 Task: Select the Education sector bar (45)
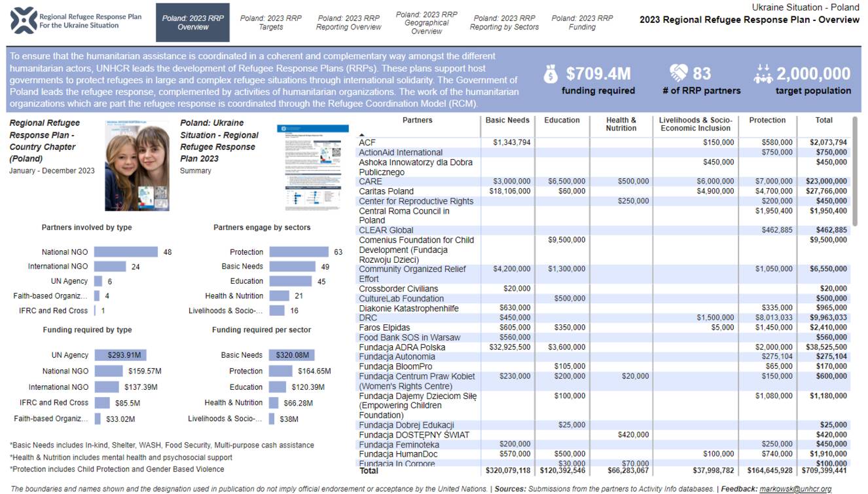(290, 281)
